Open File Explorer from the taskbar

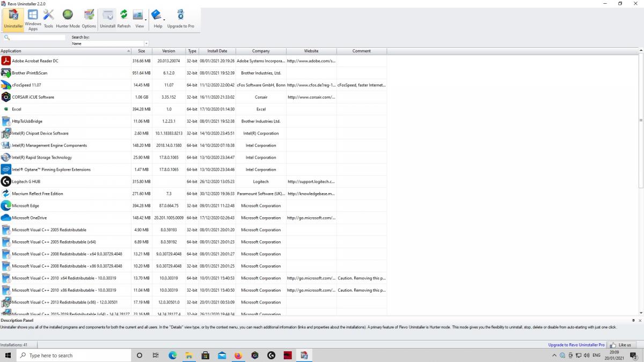[x=189, y=355]
